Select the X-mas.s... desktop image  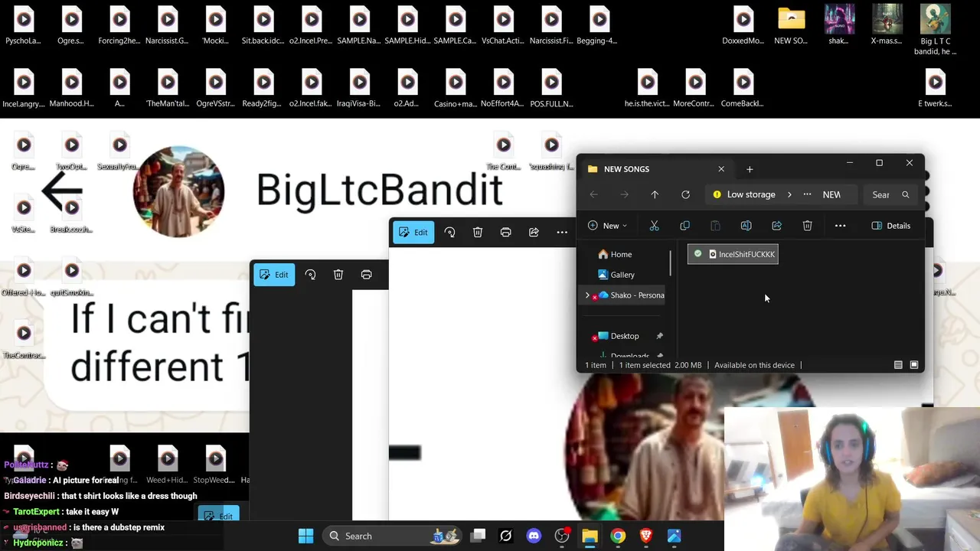[x=887, y=25]
